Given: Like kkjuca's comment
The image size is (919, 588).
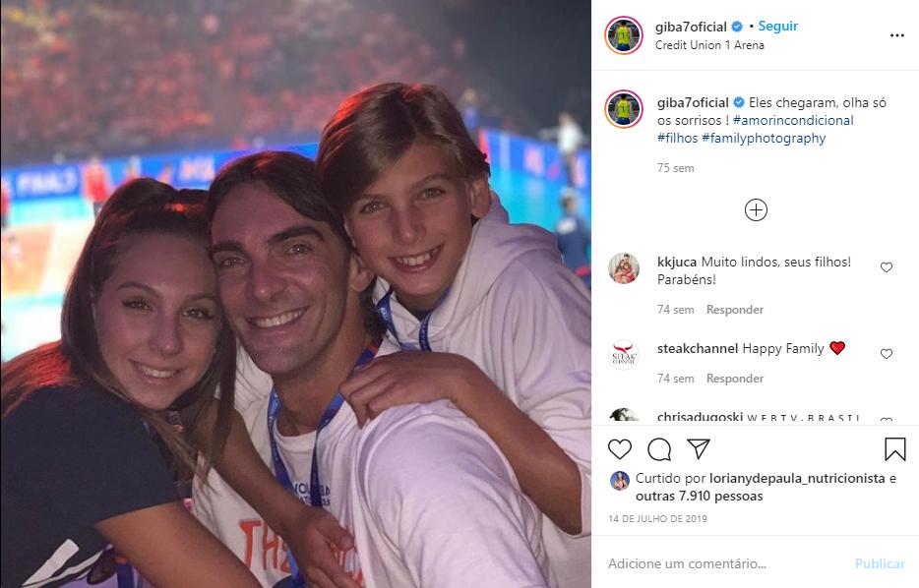Looking at the screenshot, I should point(887,267).
